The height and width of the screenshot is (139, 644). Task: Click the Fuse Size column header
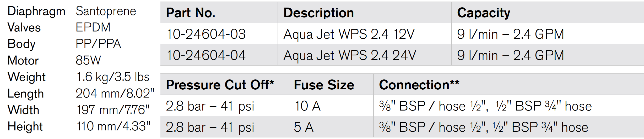324,85
